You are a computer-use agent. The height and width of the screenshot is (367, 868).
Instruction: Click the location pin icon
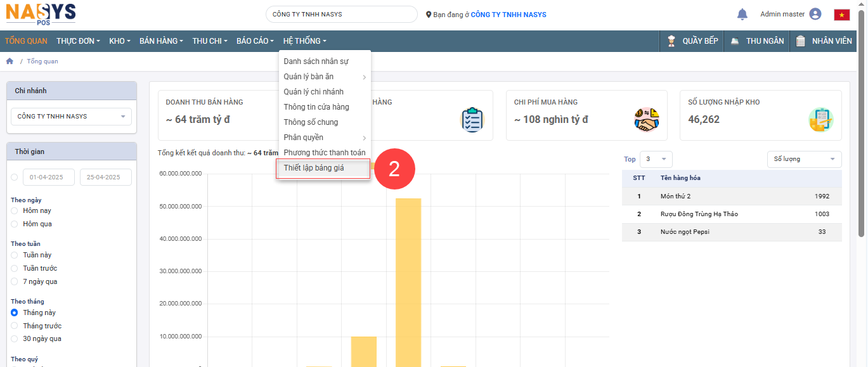[x=429, y=15]
